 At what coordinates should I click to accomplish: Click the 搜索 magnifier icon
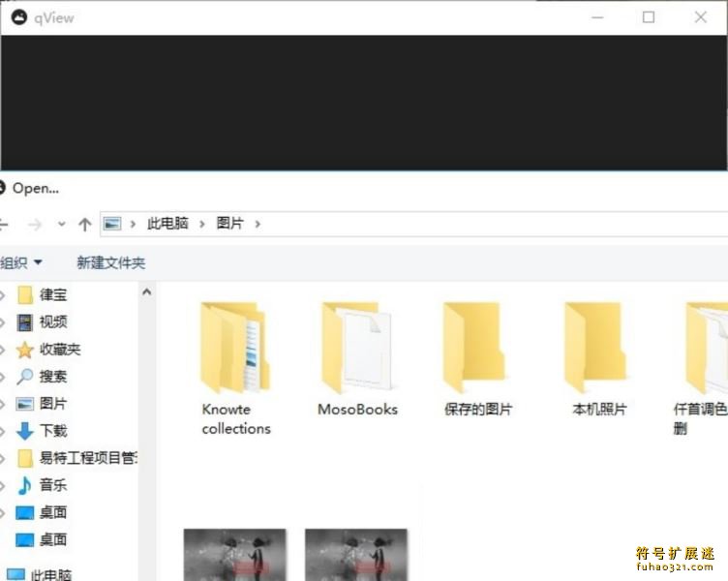24,377
